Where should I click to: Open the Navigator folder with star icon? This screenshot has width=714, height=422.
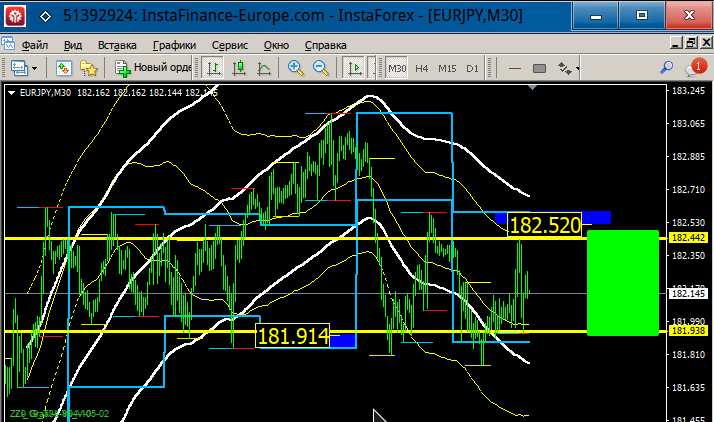click(x=88, y=68)
